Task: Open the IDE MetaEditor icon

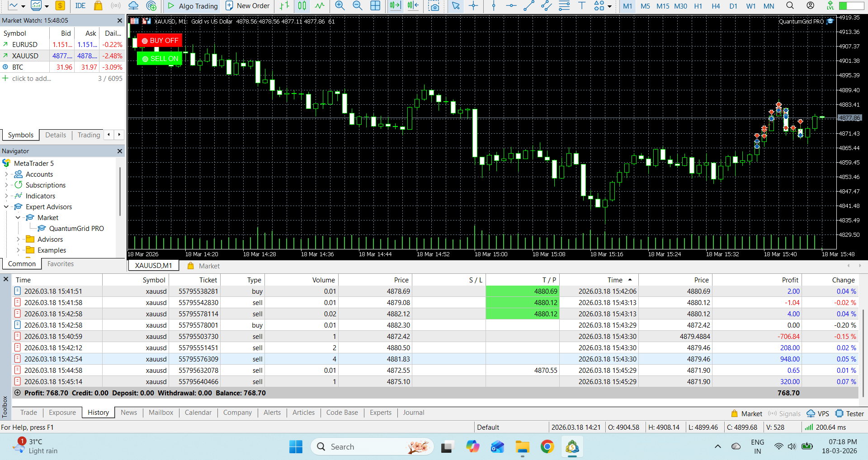Action: click(80, 6)
